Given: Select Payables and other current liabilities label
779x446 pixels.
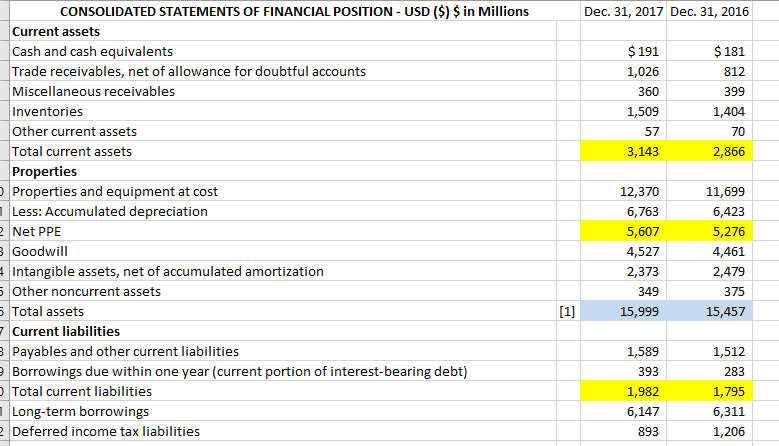Looking at the screenshot, I should click(x=125, y=351).
